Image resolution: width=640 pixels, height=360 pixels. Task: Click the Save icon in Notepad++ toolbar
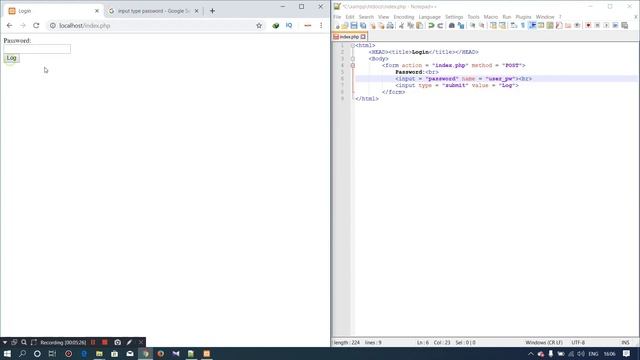354,26
